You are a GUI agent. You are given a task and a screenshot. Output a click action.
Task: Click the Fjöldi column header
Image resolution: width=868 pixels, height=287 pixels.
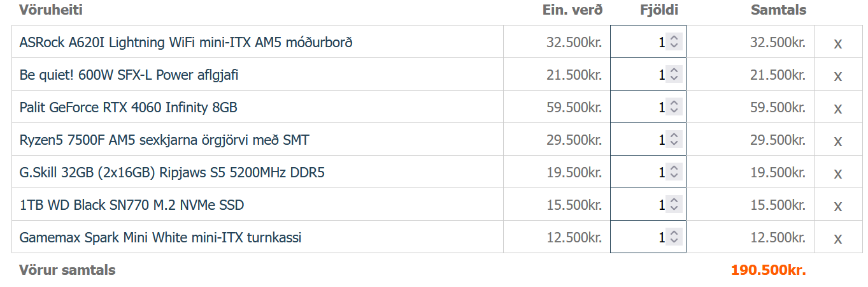pos(659,10)
